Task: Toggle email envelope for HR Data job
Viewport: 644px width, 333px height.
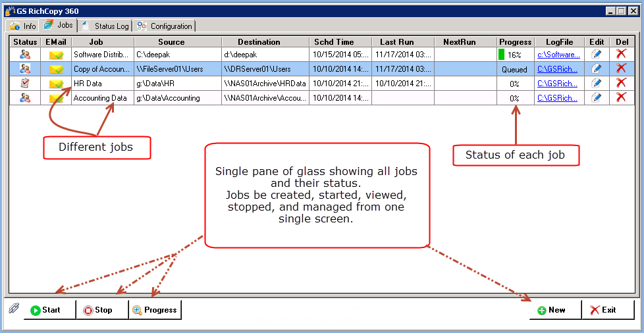Action: tap(56, 84)
